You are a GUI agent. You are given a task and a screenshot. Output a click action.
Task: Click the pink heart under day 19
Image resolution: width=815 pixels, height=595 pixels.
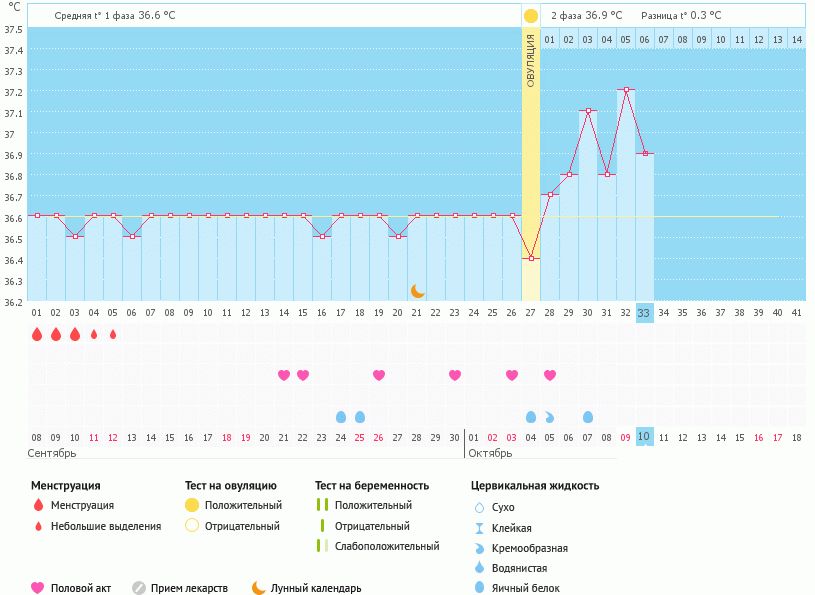pos(379,375)
